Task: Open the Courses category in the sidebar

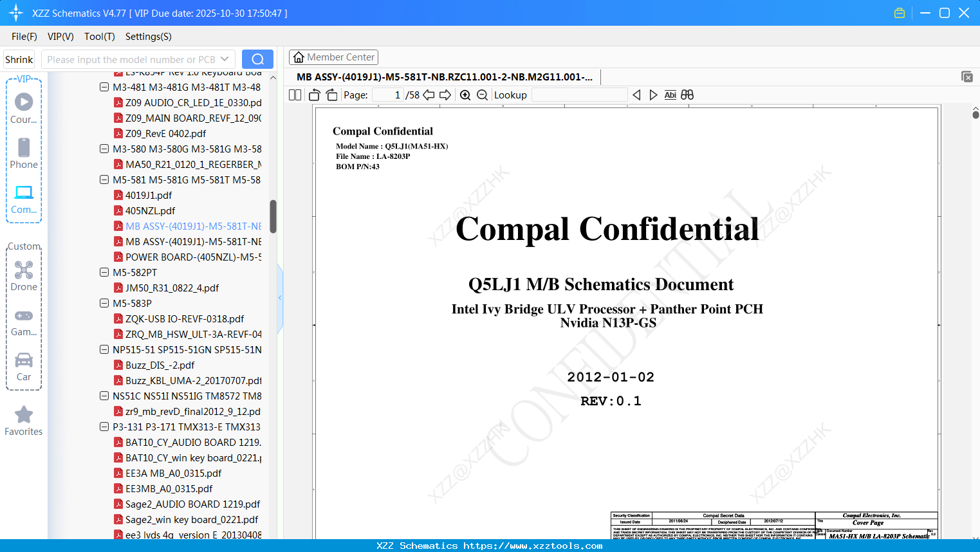Action: (24, 108)
